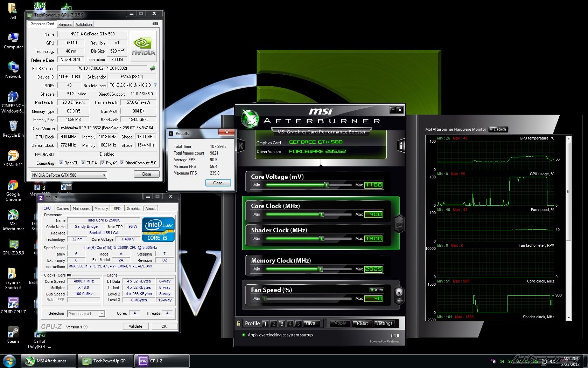Click the profile lock icon

[x=238, y=323]
